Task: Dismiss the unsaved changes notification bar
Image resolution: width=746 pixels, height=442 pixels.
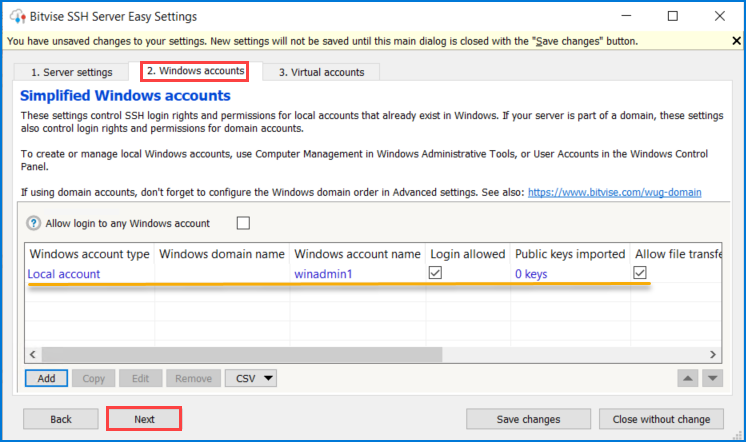Action: [x=736, y=41]
